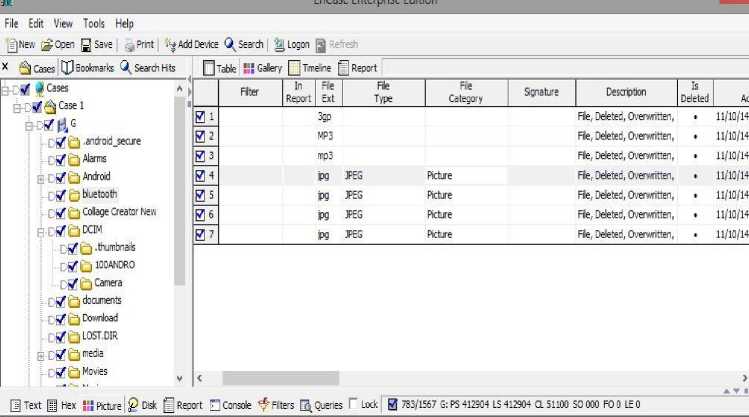Open the Console pane

coord(215,405)
